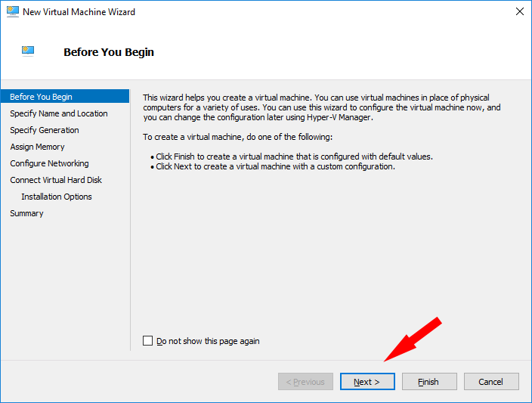The image size is (532, 403).
Task: Click the disabled Previous button
Action: (305, 382)
